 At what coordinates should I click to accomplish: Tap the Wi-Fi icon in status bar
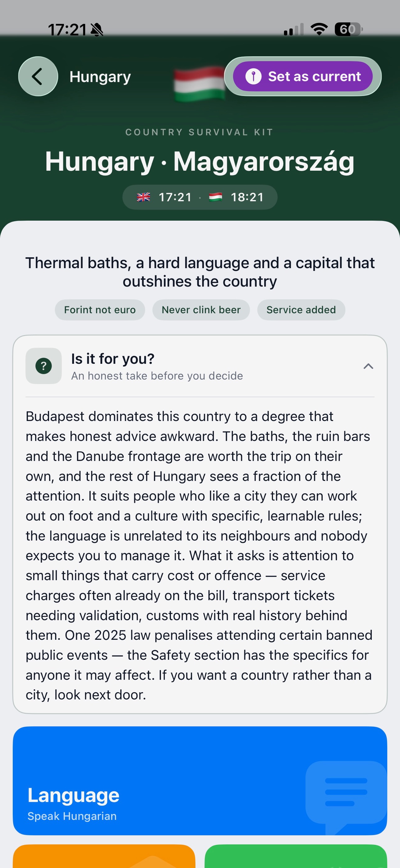pos(319,29)
